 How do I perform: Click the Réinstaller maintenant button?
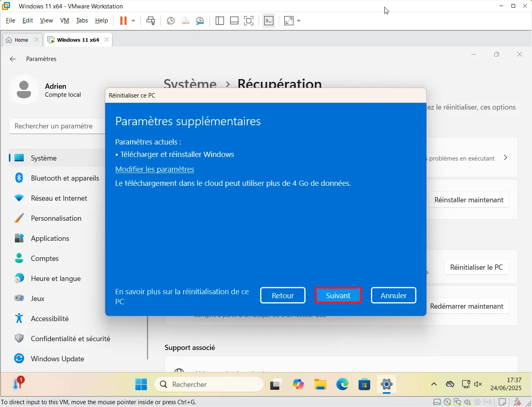click(x=469, y=200)
